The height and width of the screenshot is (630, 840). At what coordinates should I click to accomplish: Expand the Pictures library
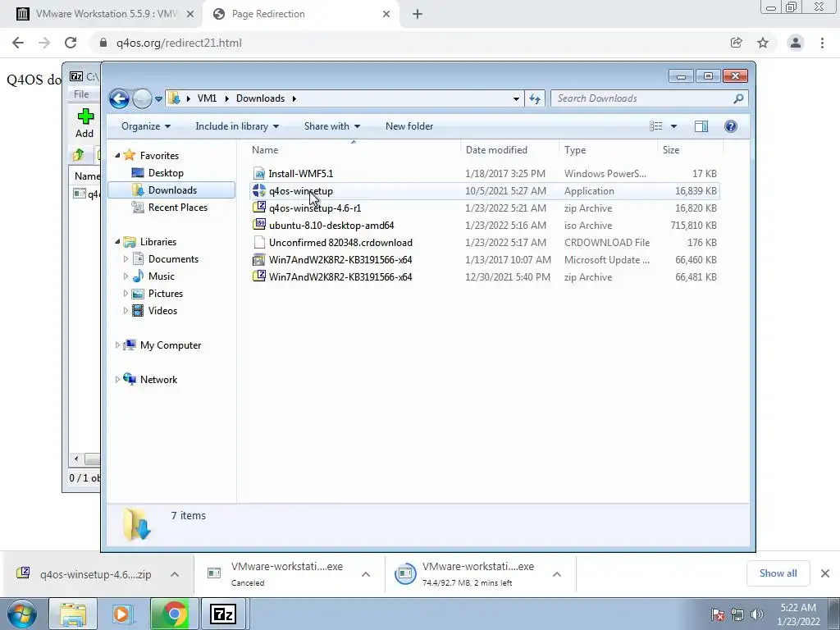126,294
